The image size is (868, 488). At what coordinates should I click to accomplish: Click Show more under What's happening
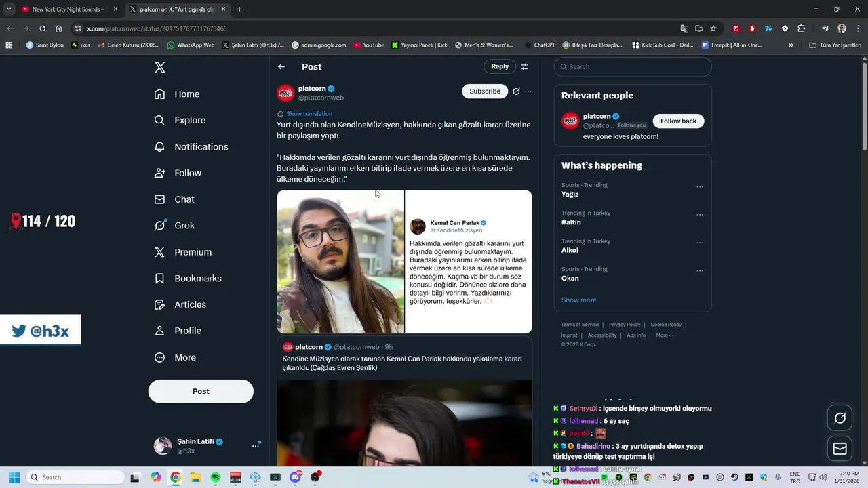[579, 300]
